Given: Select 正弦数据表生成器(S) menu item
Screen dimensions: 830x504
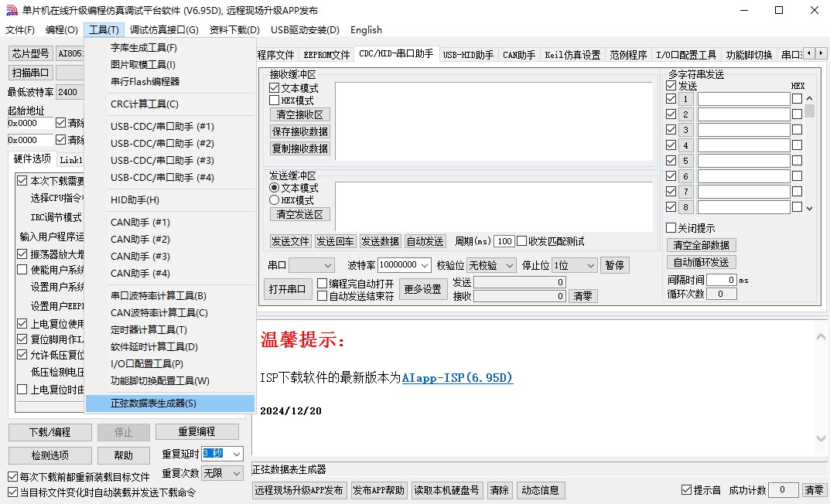Looking at the screenshot, I should tap(170, 403).
